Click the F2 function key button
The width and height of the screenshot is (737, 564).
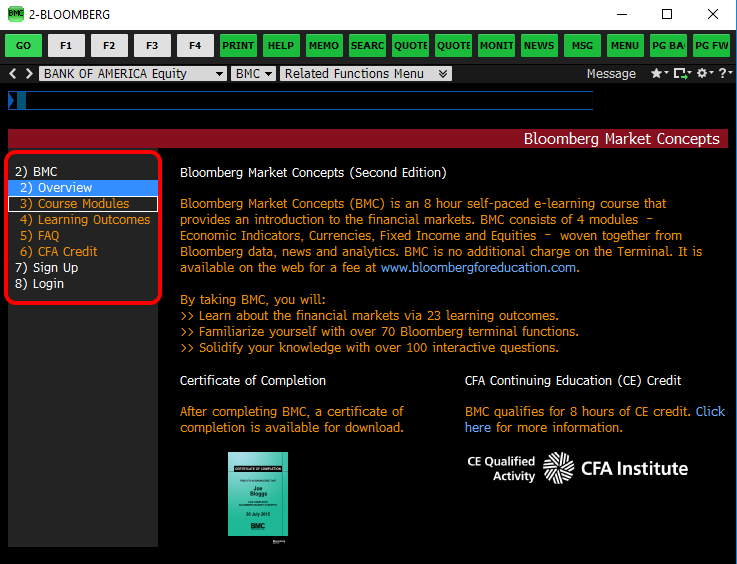click(x=109, y=46)
